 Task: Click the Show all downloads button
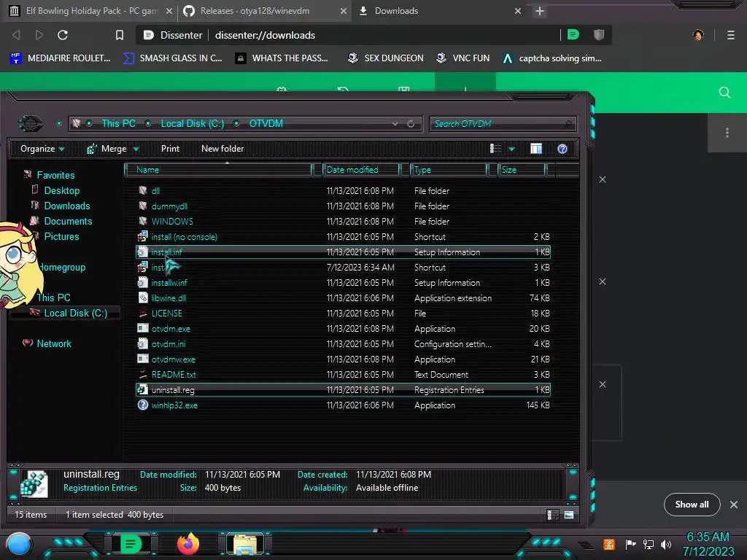tap(692, 505)
